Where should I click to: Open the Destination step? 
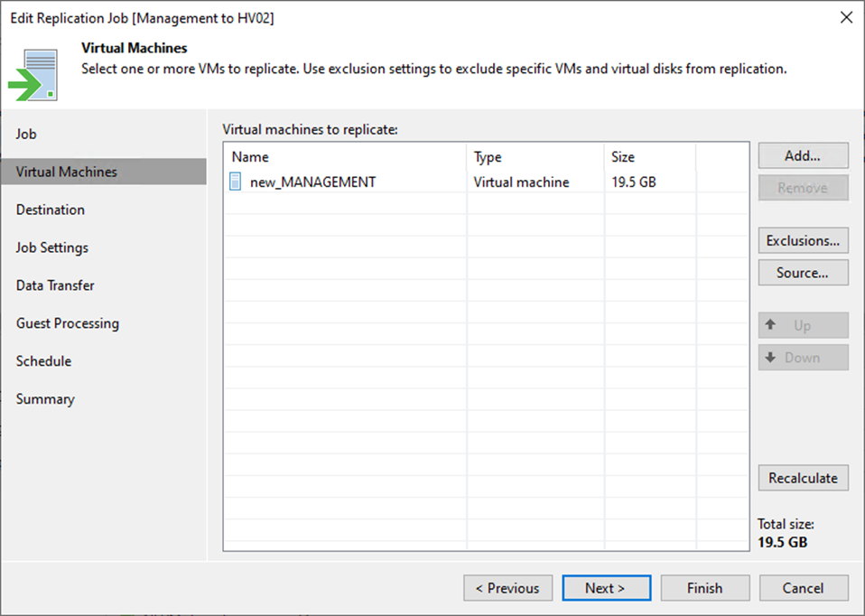tap(50, 210)
